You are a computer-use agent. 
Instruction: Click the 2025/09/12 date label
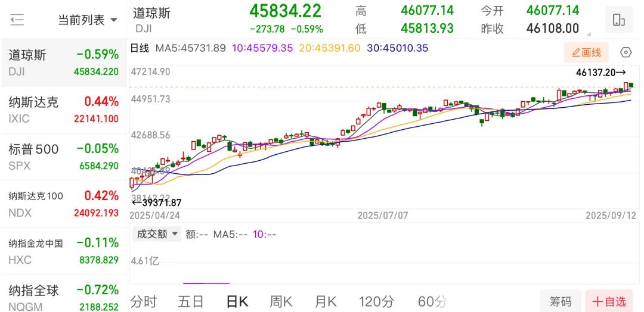pos(611,215)
